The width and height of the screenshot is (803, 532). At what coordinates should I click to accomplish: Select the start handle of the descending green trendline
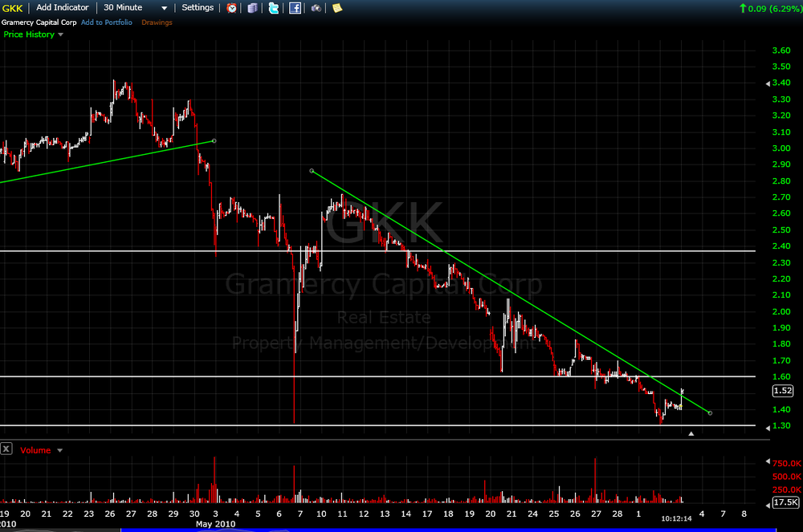pos(312,171)
